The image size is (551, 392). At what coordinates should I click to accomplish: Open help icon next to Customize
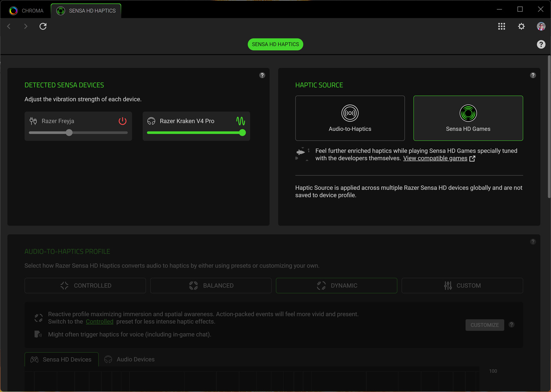(511, 325)
